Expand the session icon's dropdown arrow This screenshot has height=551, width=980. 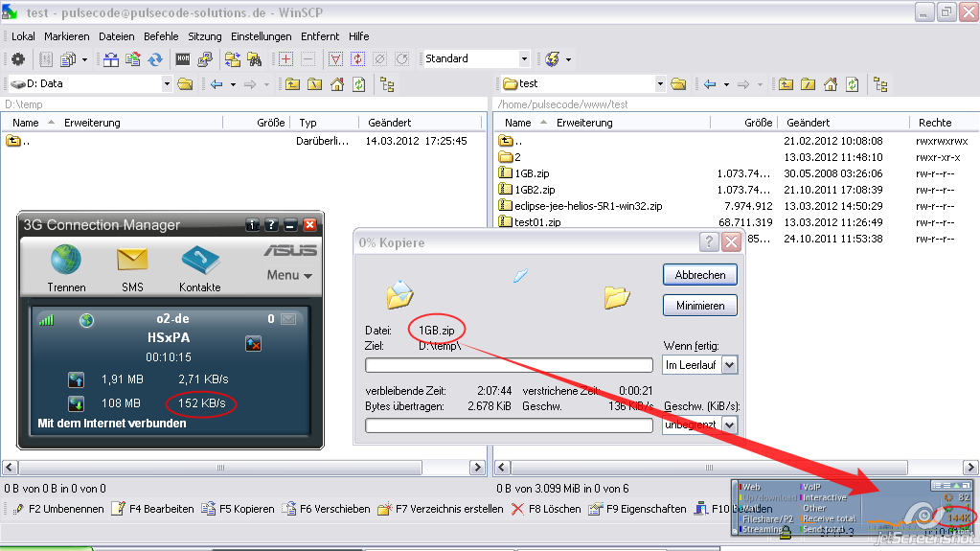[568, 59]
